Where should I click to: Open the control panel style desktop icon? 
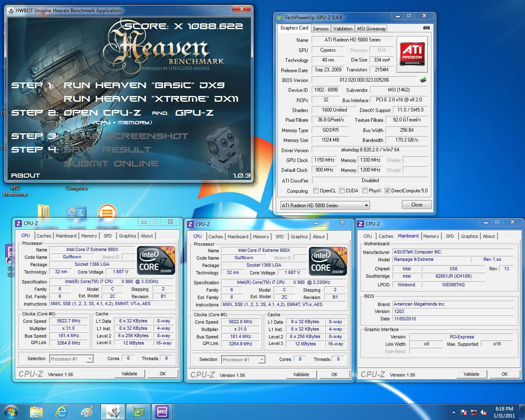(77, 212)
